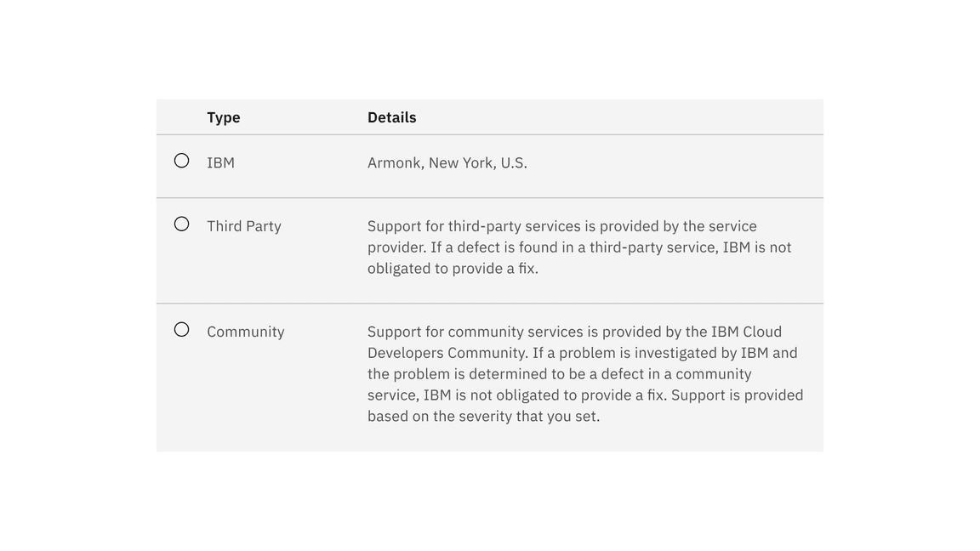Select the Community radio button
Screen dimensions: 980x551
(x=181, y=329)
